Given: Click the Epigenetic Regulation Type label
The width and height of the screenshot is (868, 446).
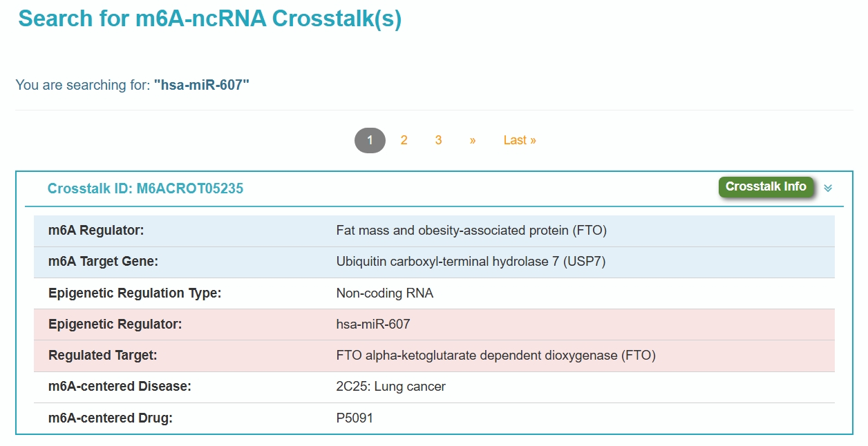Looking at the screenshot, I should (135, 293).
